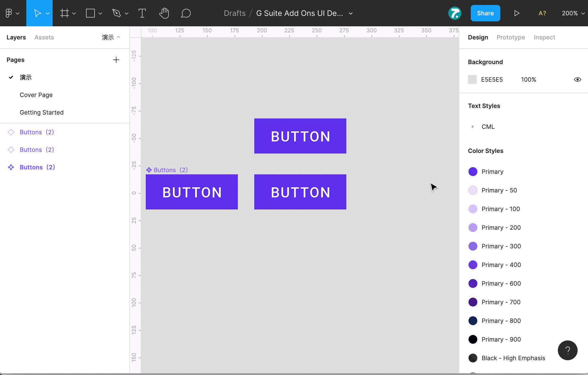Image resolution: width=588 pixels, height=375 pixels.
Task: Click the Assets panel tab
Action: (x=44, y=37)
